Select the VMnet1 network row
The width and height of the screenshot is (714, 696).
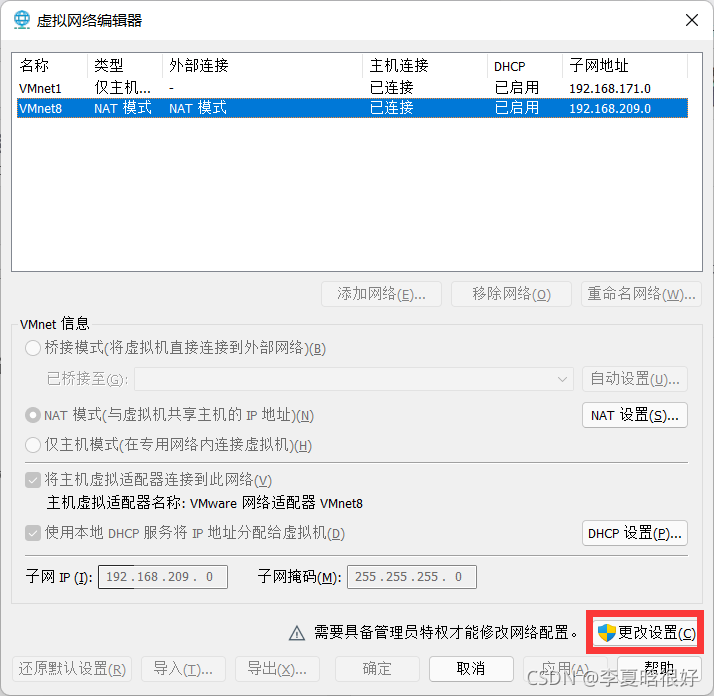coord(352,88)
